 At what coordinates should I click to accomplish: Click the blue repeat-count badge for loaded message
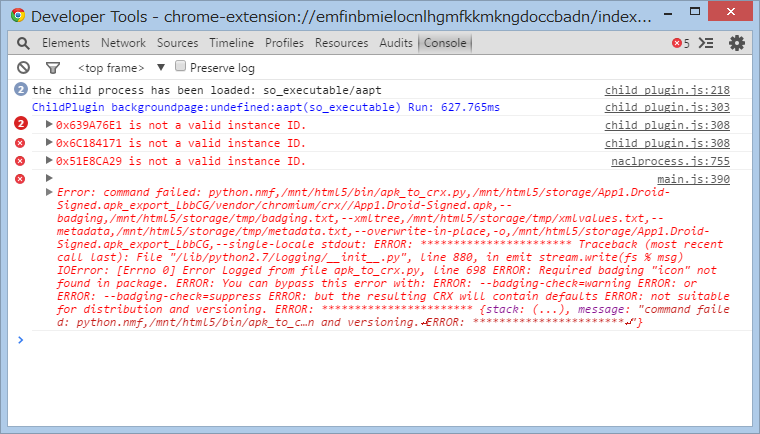coord(21,89)
